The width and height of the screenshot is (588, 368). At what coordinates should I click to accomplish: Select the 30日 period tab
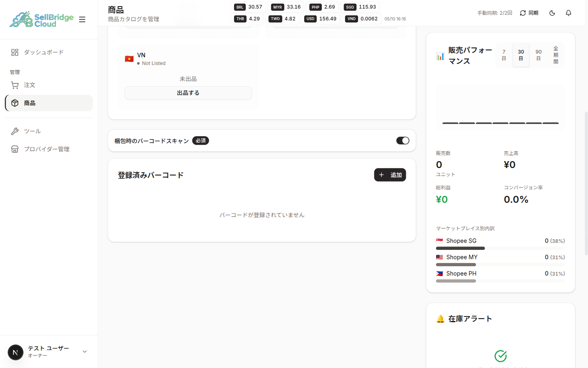521,55
